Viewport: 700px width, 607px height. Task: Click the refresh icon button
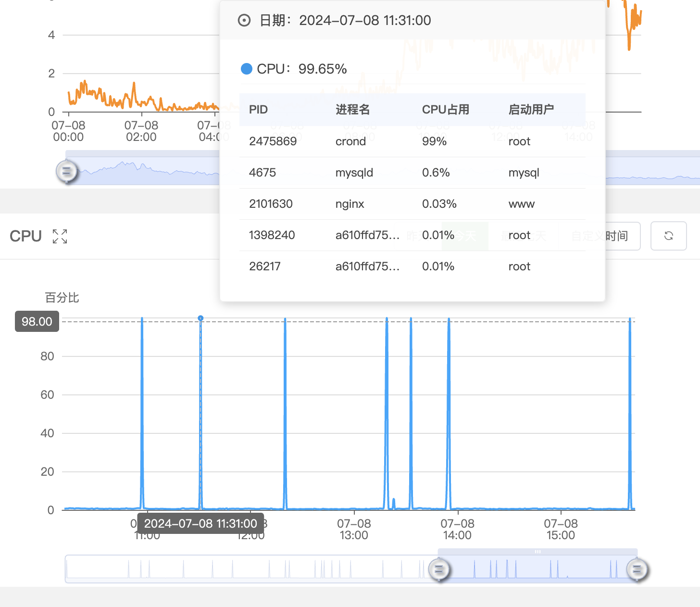(x=668, y=236)
